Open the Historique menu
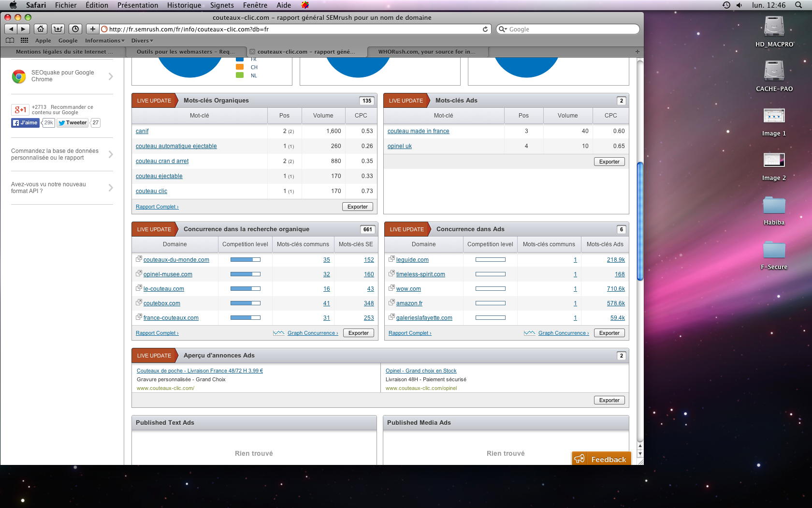 pyautogui.click(x=184, y=5)
